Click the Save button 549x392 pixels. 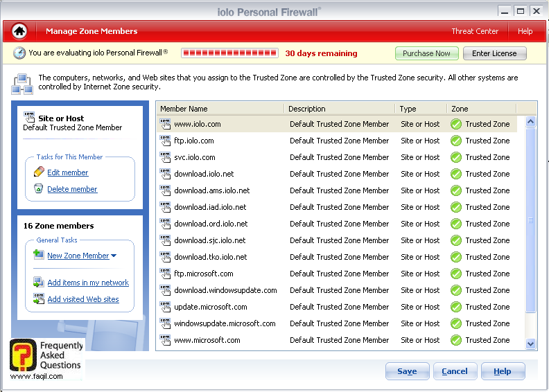407,371
